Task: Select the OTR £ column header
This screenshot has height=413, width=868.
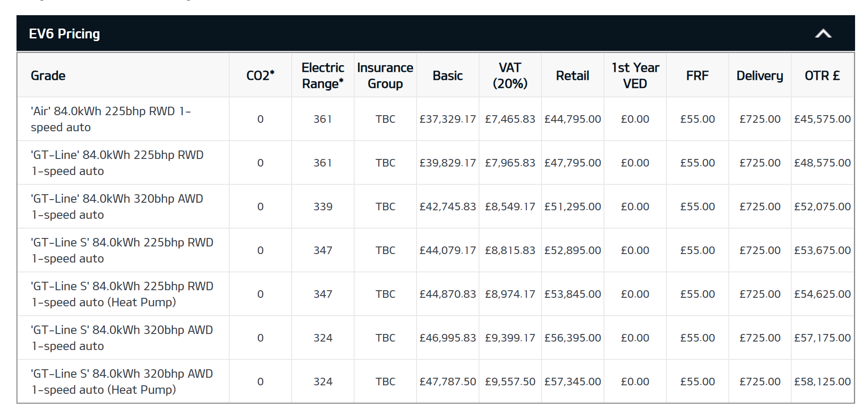Action: click(x=823, y=76)
